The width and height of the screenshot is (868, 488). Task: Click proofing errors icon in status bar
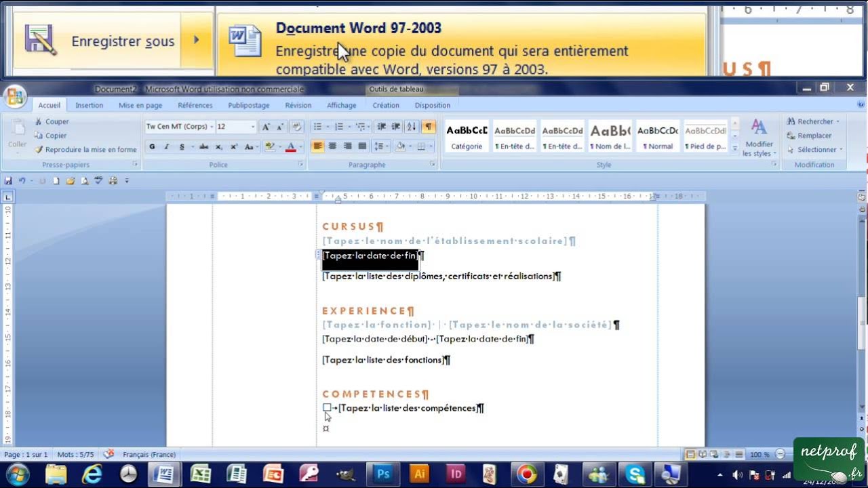(x=108, y=454)
